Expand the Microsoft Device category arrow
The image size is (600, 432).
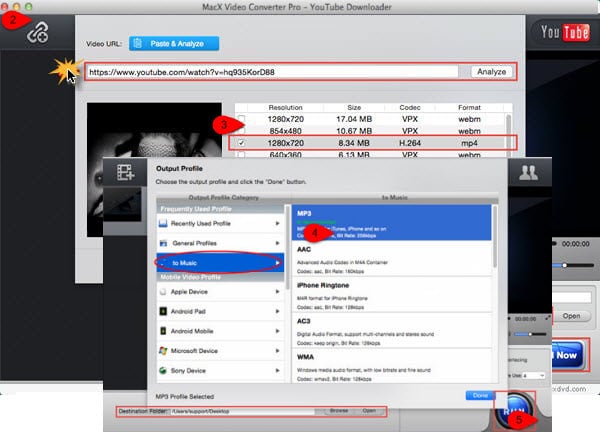[x=277, y=350]
